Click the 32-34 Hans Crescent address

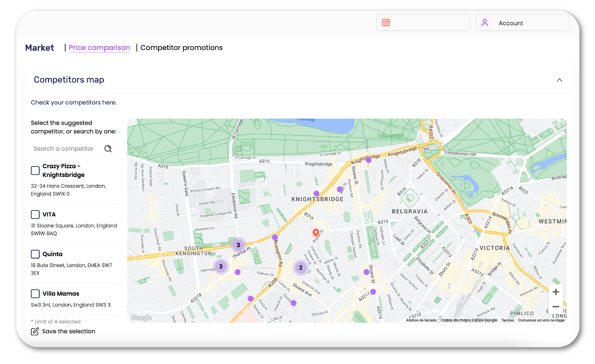(68, 190)
